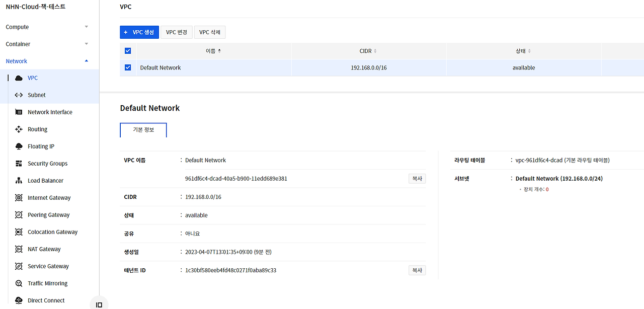644x309 pixels.
Task: Click the Service Gateway icon
Action: click(x=19, y=266)
